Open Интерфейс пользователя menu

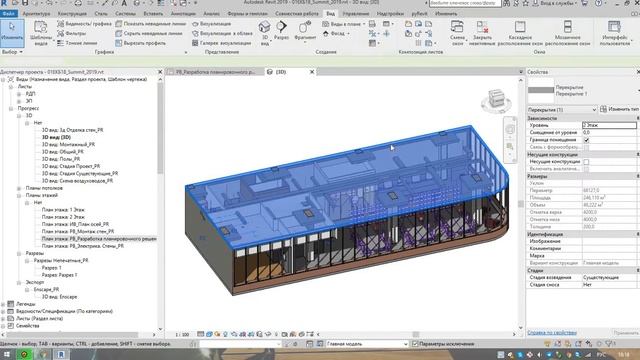pyautogui.click(x=615, y=33)
